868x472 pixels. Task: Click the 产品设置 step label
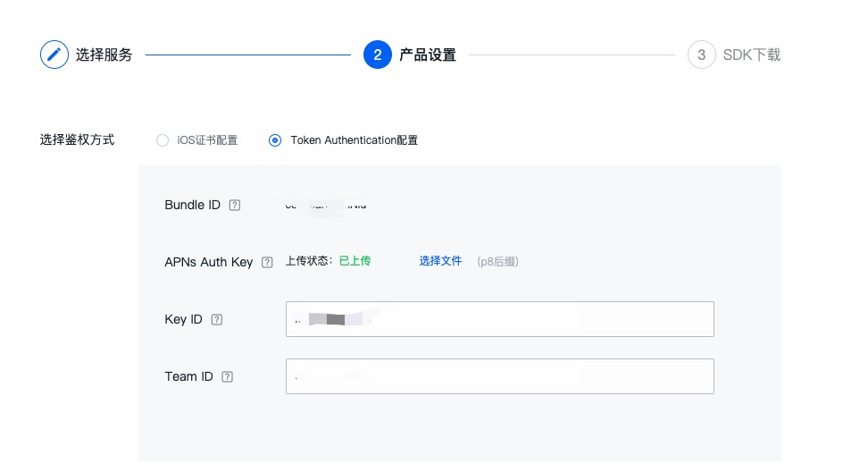[x=427, y=55]
